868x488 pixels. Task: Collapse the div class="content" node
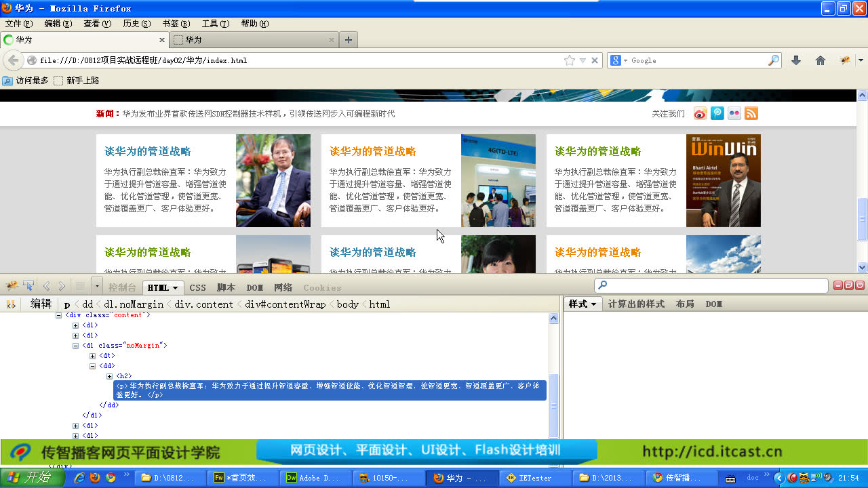click(x=59, y=315)
